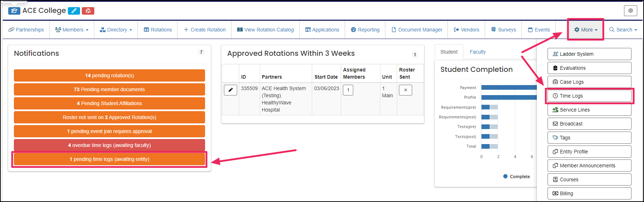Open Applications from the nav bar
Image resolution: width=644 pixels, height=202 pixels.
322,30
